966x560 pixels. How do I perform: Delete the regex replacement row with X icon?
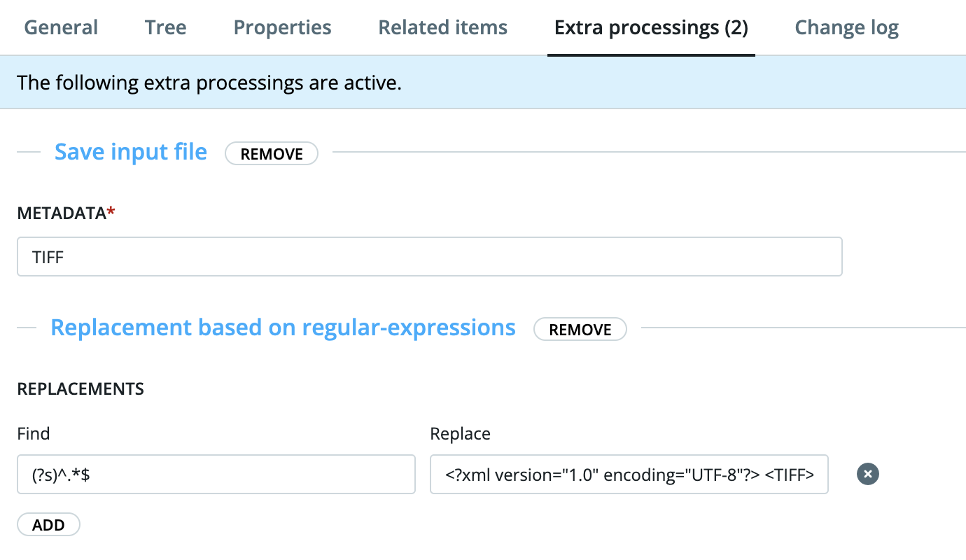[868, 475]
